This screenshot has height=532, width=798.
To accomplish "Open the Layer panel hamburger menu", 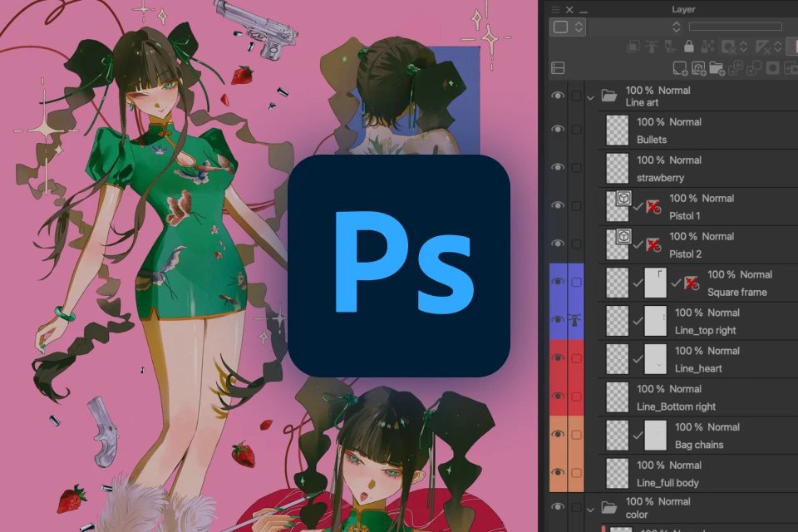I will pos(555,10).
